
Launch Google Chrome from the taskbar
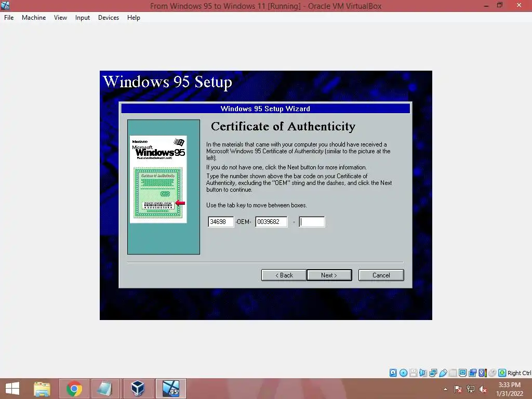74,389
